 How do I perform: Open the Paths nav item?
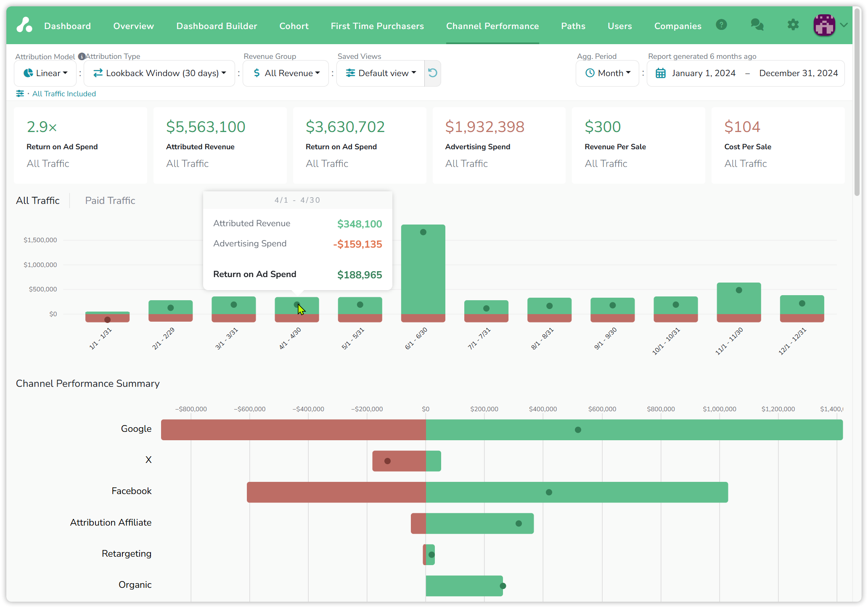coord(573,26)
